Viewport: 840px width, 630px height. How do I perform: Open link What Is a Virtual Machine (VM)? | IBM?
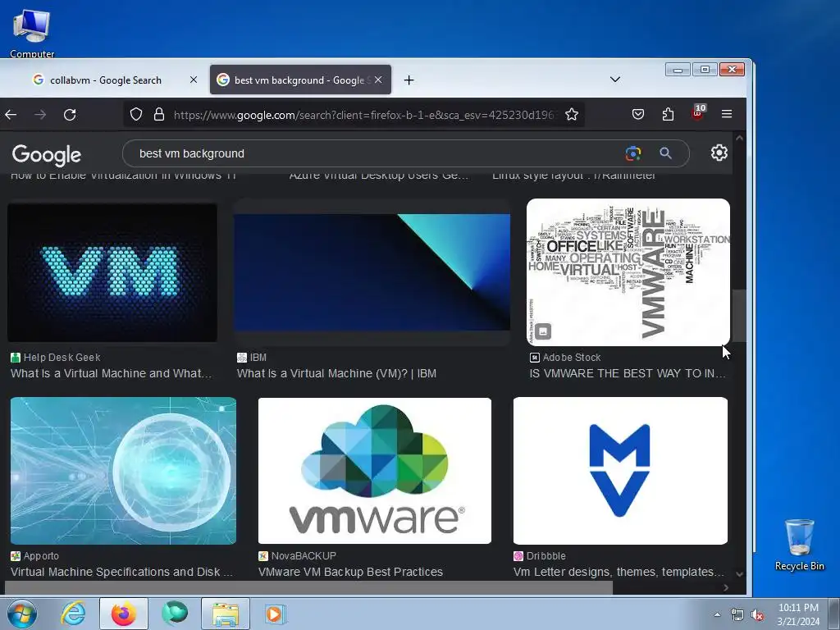point(336,373)
